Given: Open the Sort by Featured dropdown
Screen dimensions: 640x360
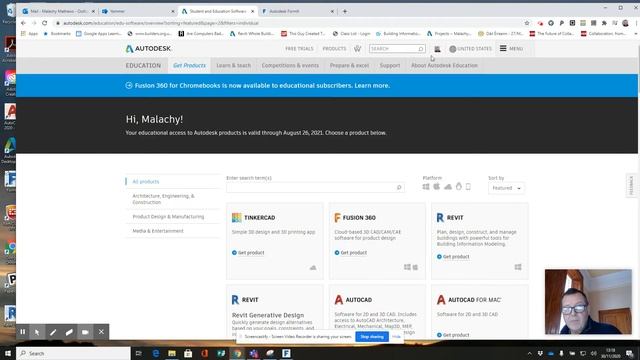Looking at the screenshot, I should tap(506, 188).
